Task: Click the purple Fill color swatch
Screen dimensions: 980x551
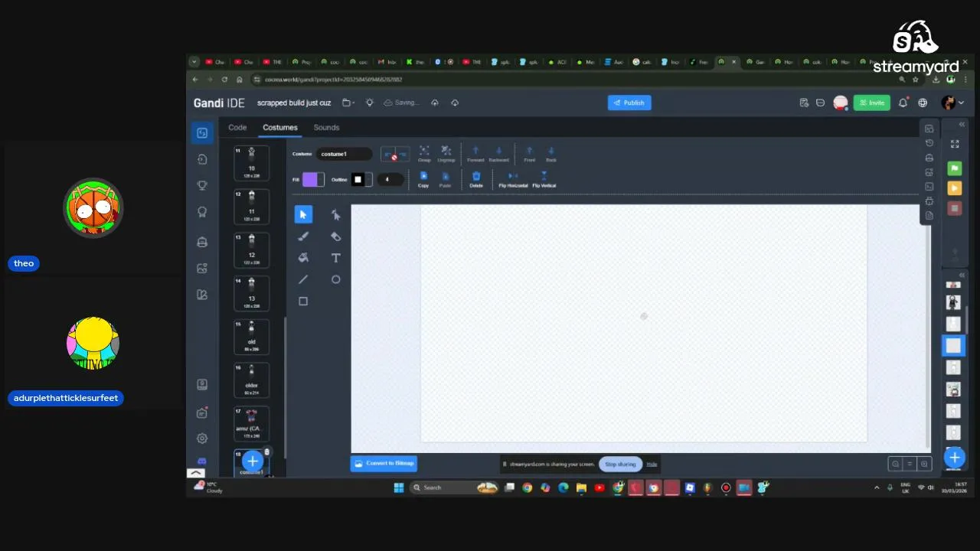Action: (x=310, y=179)
